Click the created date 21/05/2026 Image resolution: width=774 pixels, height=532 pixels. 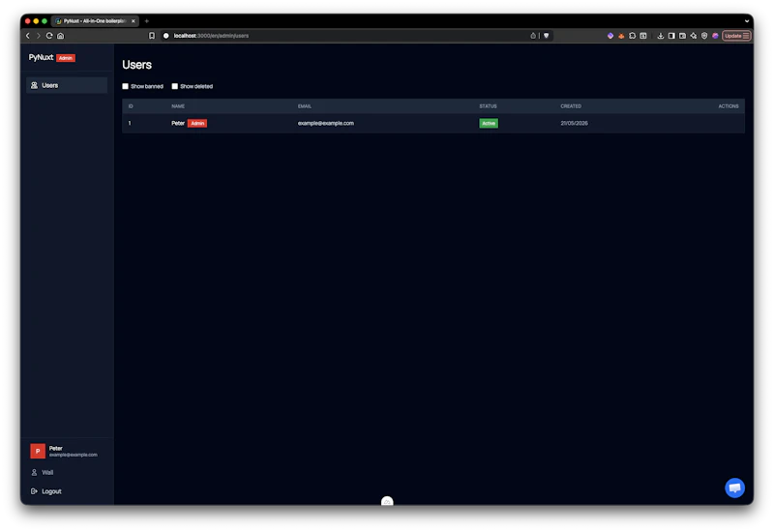(x=574, y=124)
